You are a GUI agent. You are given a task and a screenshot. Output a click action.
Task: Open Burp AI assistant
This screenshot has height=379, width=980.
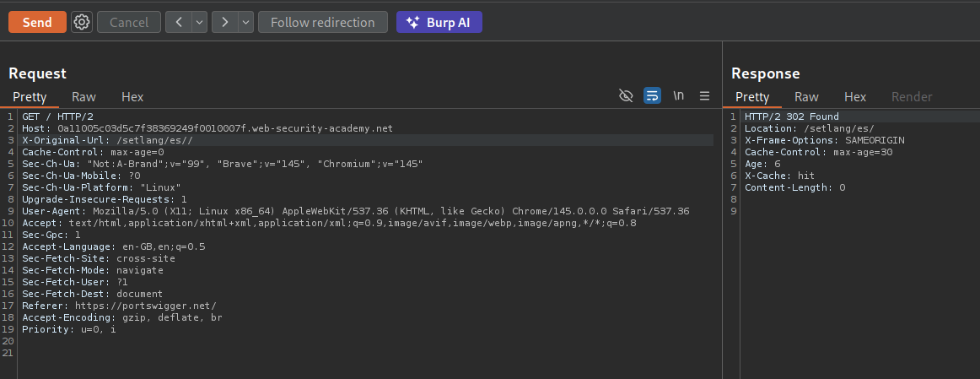click(x=439, y=23)
